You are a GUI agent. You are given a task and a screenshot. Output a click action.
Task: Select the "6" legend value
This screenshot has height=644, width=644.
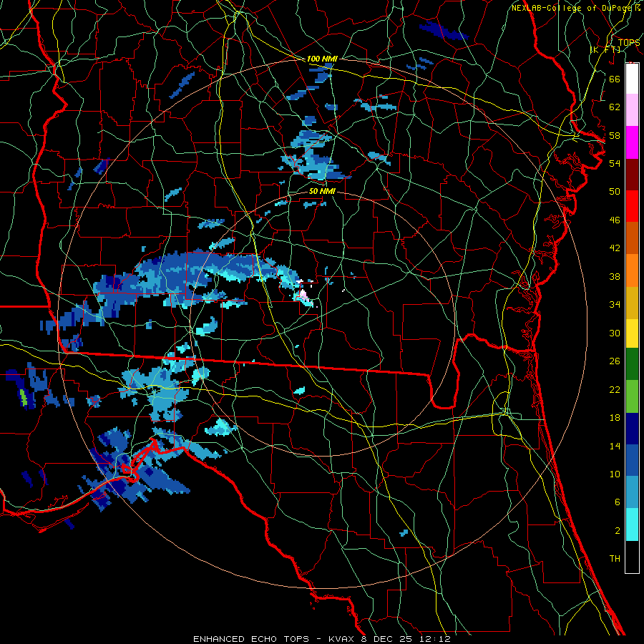click(x=617, y=502)
